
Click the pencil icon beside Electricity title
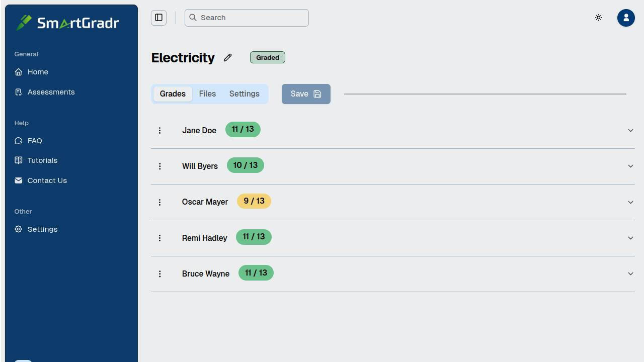pos(228,58)
